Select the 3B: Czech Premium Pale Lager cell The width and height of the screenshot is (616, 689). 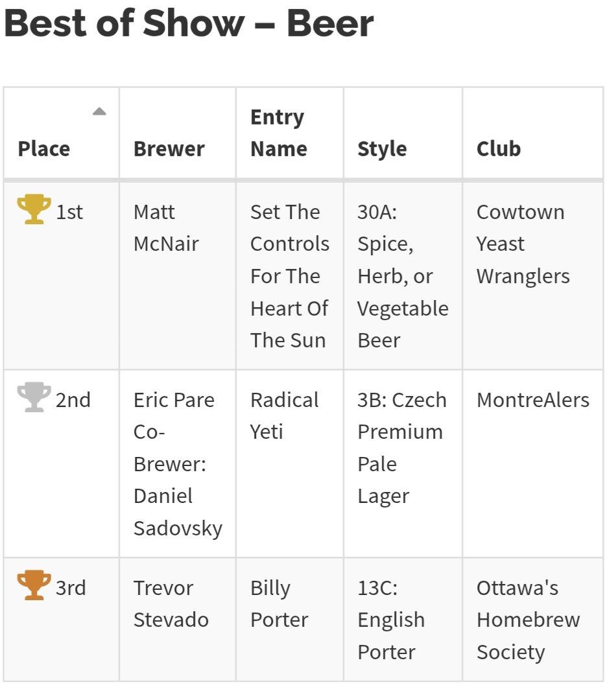pos(401,448)
